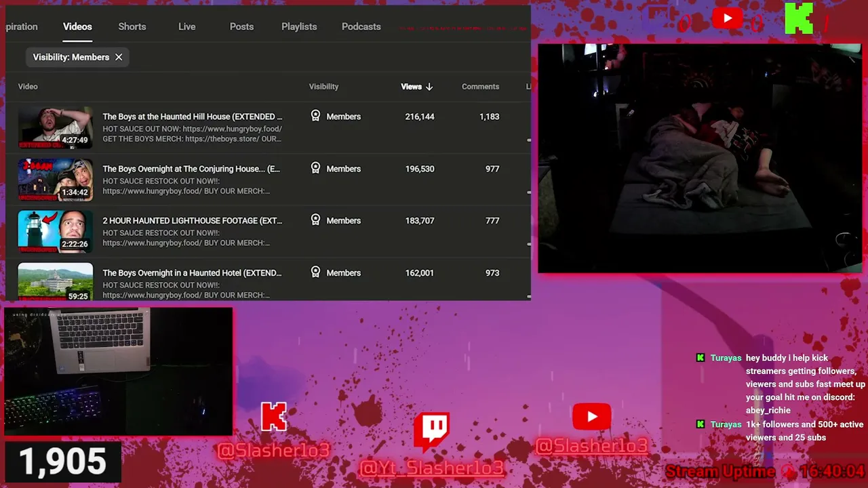This screenshot has height=488, width=868.
Task: Click the Turayas username on the 'hey buddy' message
Action: 726,358
